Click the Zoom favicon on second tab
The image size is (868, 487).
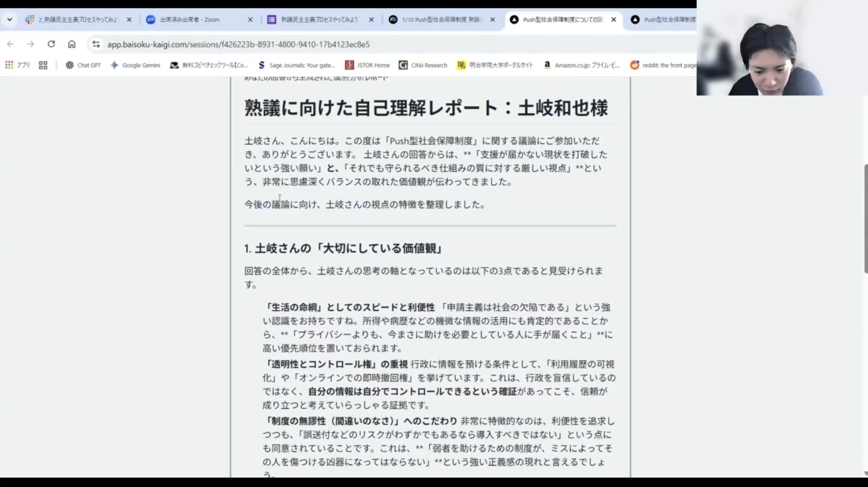click(151, 19)
